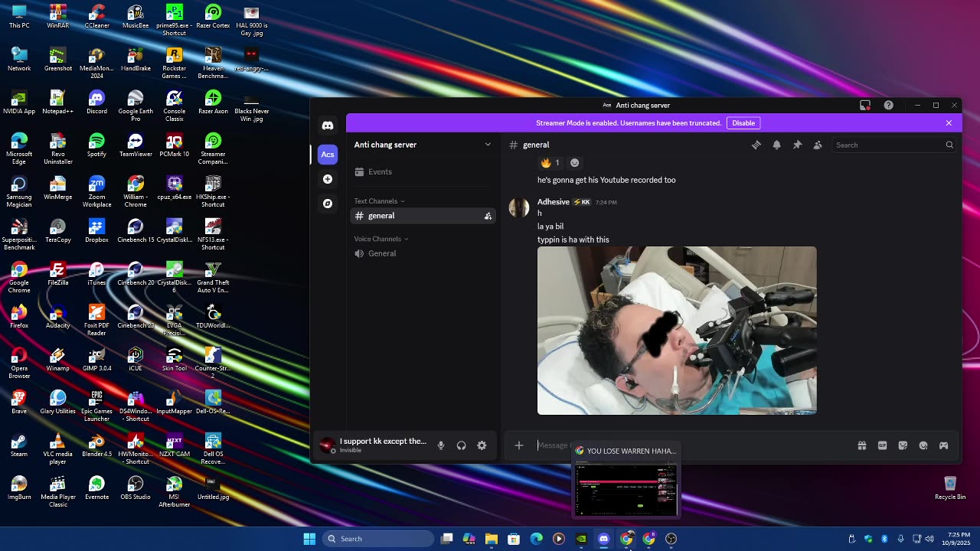Open Epic Games Launcher desktop shortcut
Image resolution: width=980 pixels, height=551 pixels.
click(96, 406)
